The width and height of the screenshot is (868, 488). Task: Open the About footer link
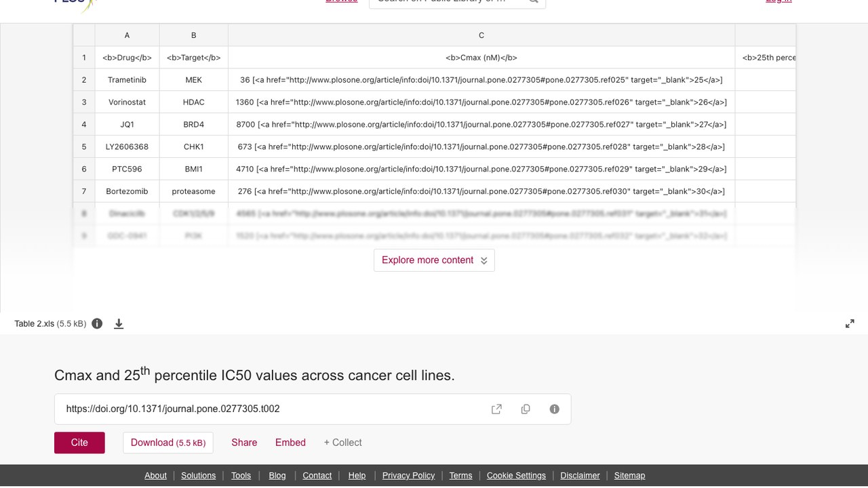155,476
